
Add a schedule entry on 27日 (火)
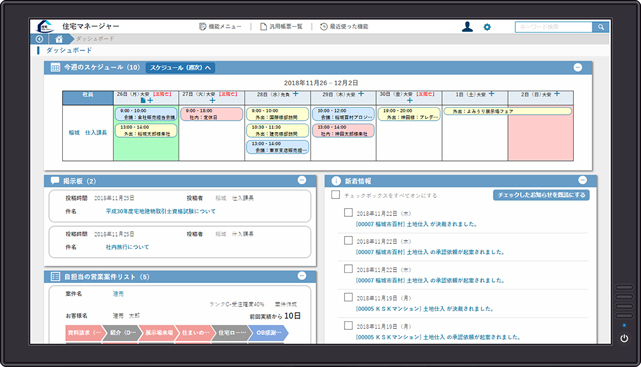click(212, 100)
